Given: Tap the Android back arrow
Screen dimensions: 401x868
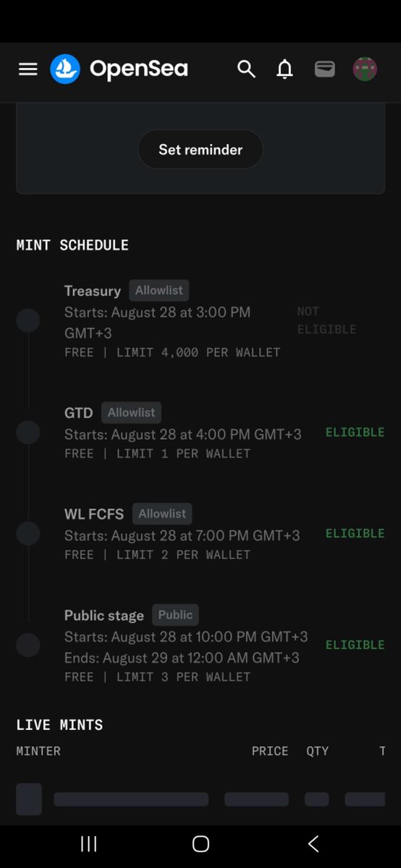Looking at the screenshot, I should click(x=313, y=843).
